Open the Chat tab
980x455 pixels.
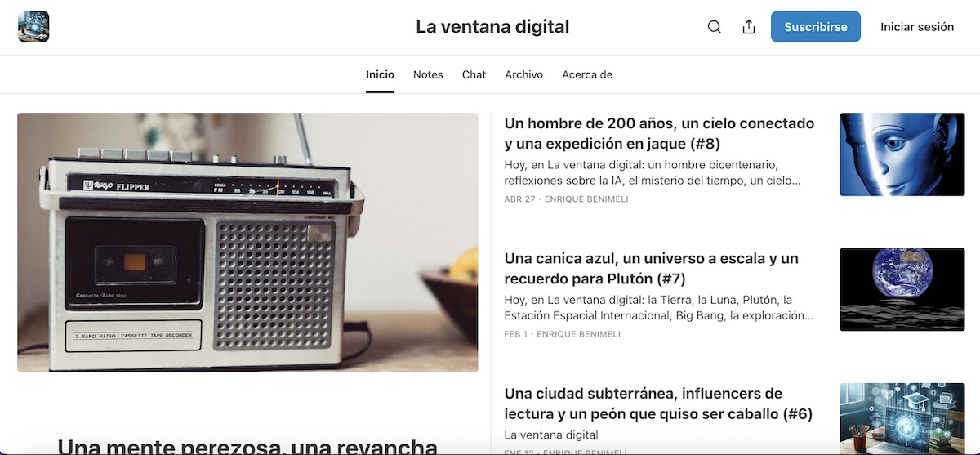(x=474, y=74)
